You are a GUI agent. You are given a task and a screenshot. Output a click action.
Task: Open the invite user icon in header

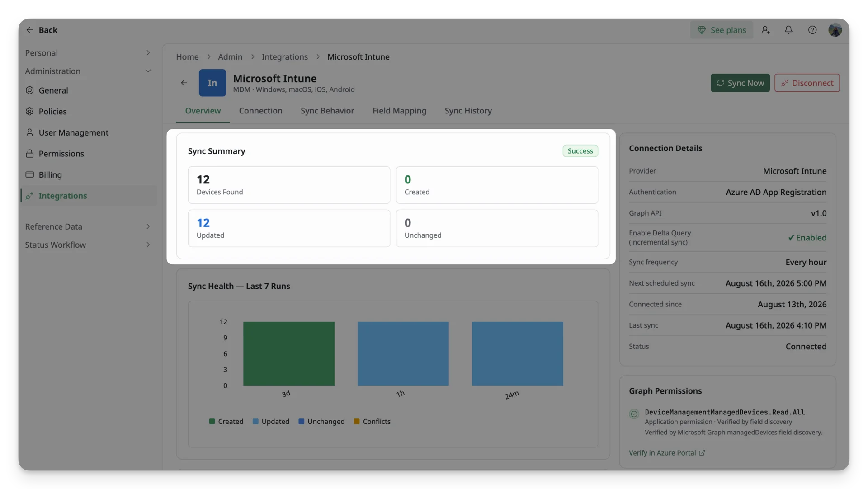coord(765,30)
